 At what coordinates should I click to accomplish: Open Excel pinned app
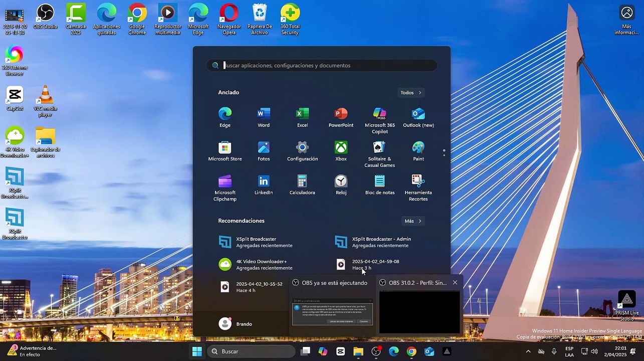pyautogui.click(x=302, y=118)
